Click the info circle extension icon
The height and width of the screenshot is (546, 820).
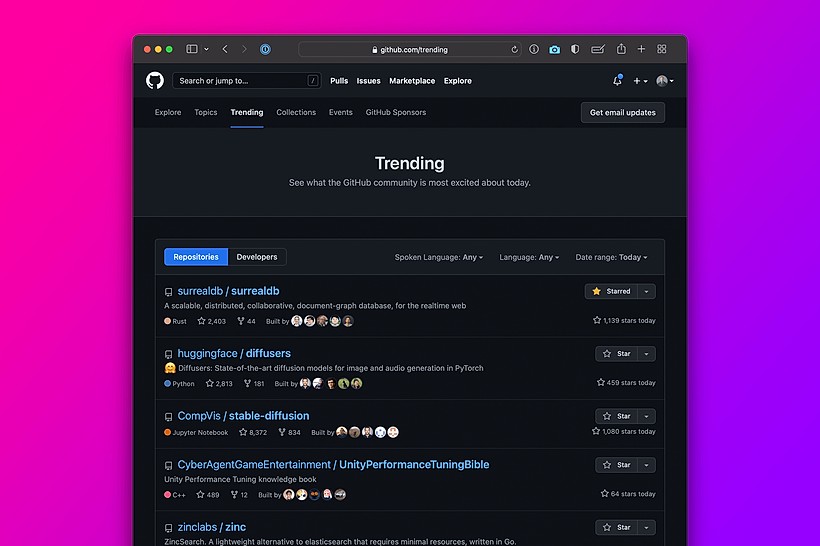coord(533,49)
